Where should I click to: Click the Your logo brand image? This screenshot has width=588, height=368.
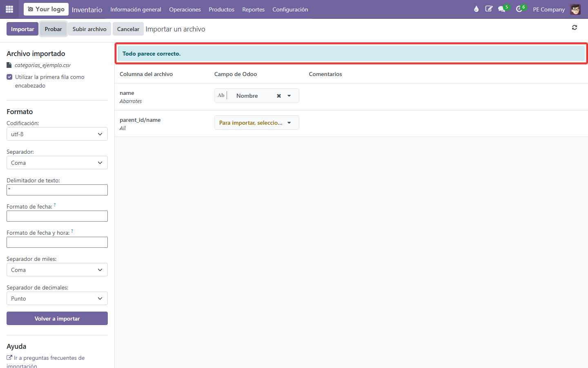click(x=46, y=9)
